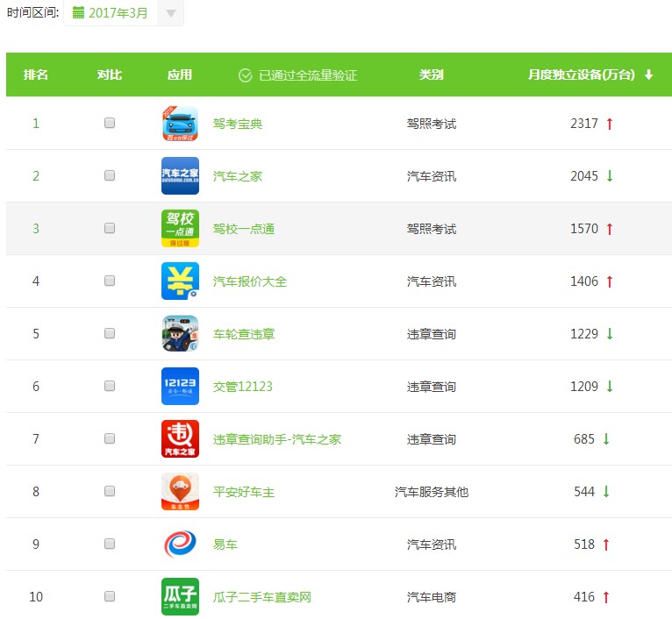Click the green down arrow beside 544

pos(606,491)
